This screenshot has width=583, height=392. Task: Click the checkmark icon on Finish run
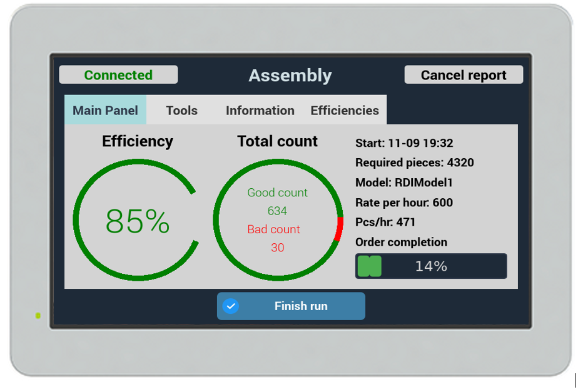[231, 306]
